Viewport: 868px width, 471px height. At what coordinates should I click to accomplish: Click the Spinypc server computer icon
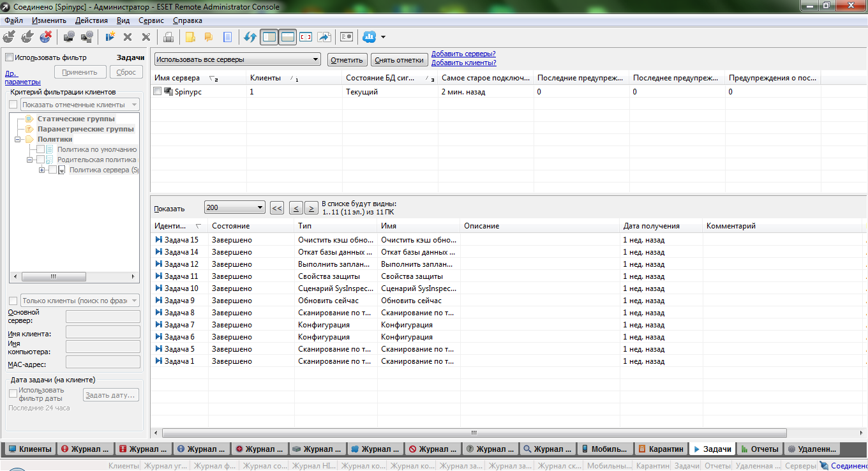coord(168,92)
